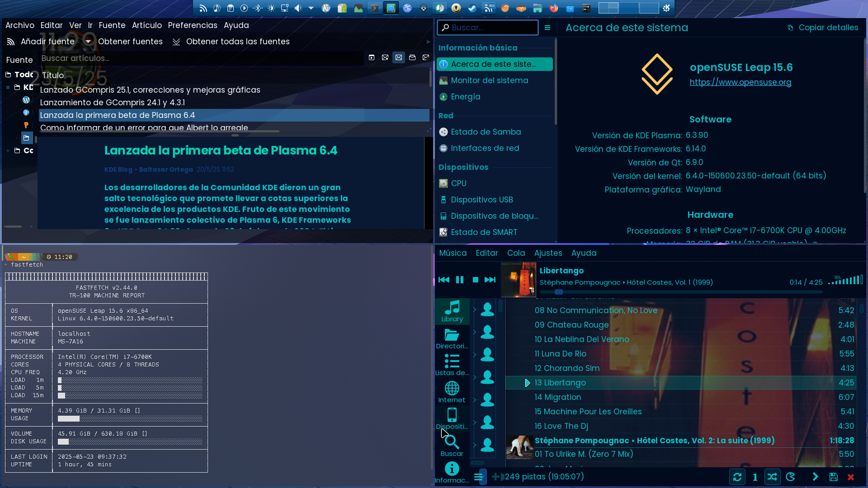Select Energía entry in sidebar
The width and height of the screenshot is (868, 488).
(495, 97)
